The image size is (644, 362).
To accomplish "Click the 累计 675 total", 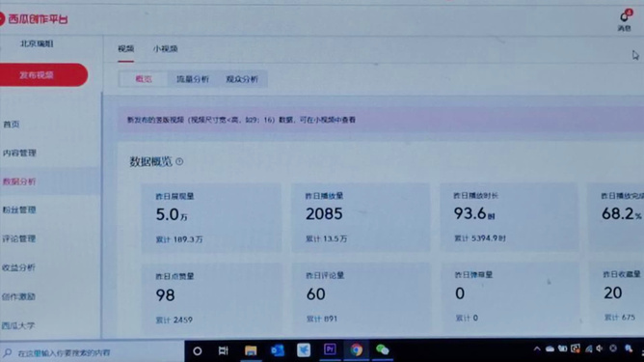I will 620,318.
